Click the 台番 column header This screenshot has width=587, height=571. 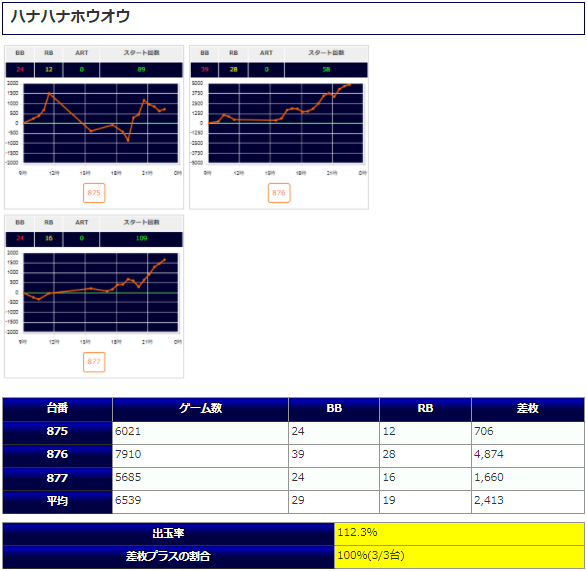[x=57, y=409]
